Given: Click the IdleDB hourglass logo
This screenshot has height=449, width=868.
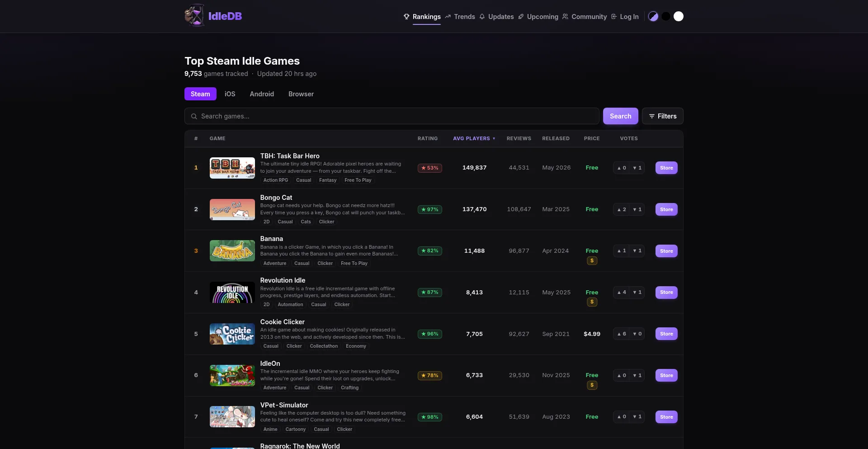Looking at the screenshot, I should (x=194, y=16).
